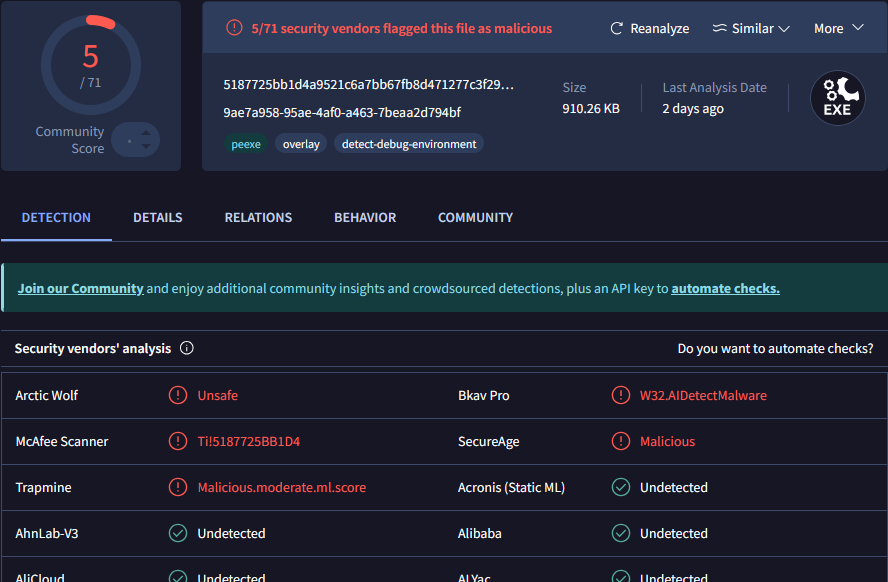The image size is (888, 582).
Task: Click the Unsafe verdict for Arctic Wolf
Action: [x=217, y=395]
